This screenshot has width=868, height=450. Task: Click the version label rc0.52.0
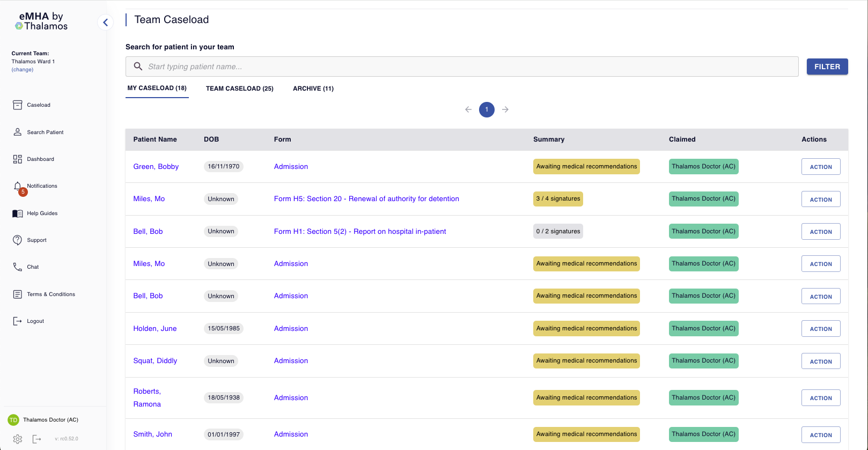point(67,439)
